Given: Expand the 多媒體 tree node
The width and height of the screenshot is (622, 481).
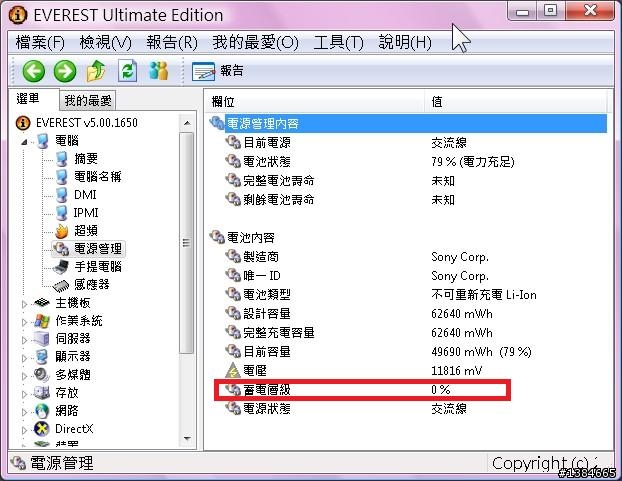Looking at the screenshot, I should [25, 376].
